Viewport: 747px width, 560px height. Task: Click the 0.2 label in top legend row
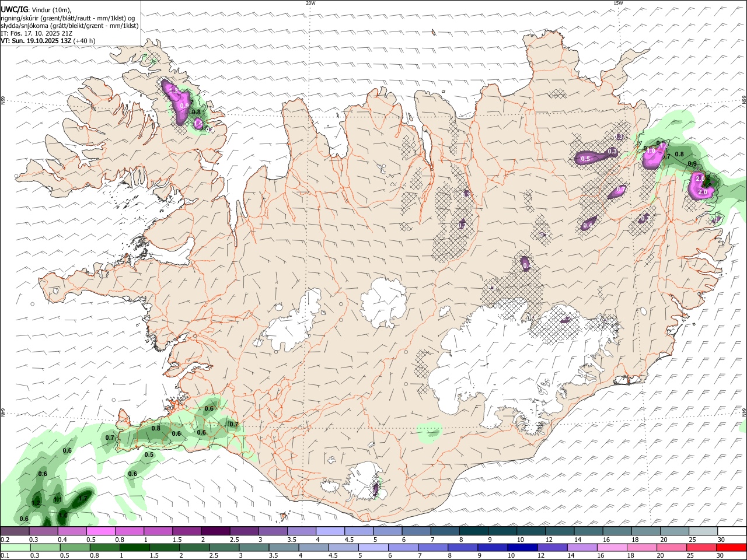click(5, 540)
